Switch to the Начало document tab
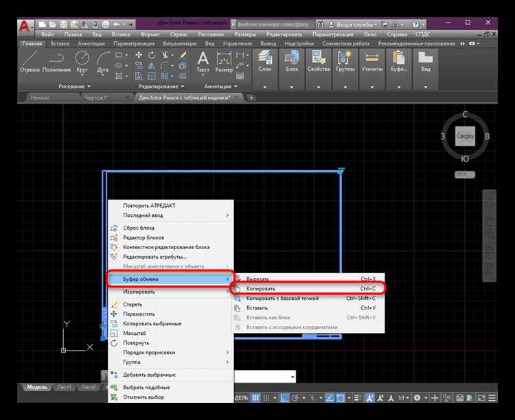 click(41, 98)
